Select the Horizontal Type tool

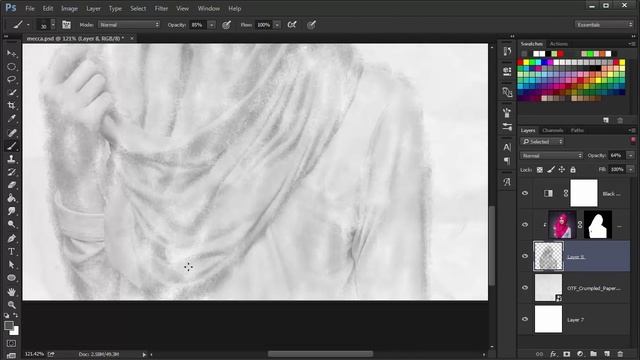11,251
